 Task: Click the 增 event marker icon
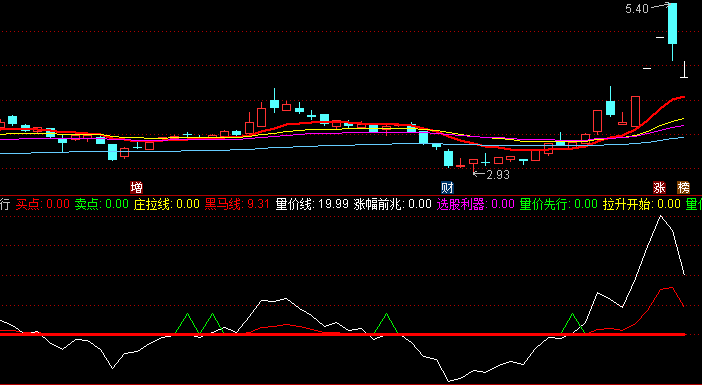137,187
